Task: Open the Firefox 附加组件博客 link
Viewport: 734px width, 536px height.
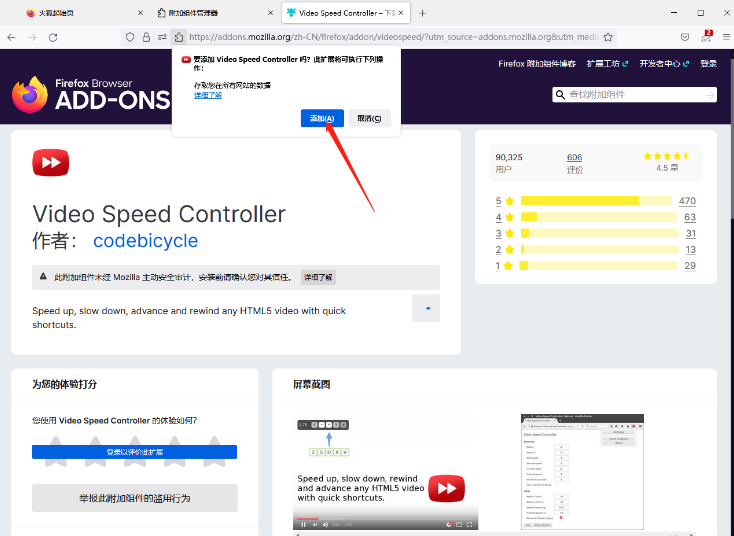Action: pyautogui.click(x=536, y=64)
